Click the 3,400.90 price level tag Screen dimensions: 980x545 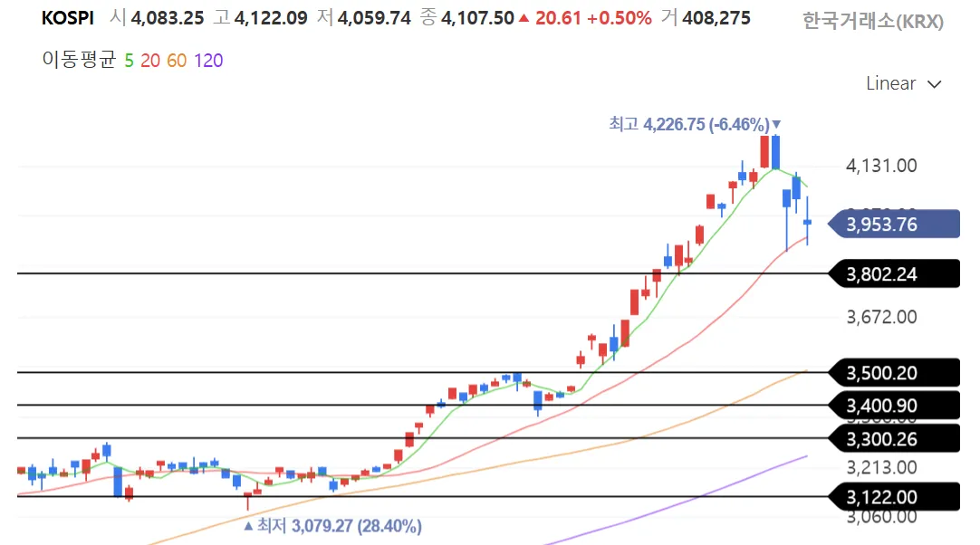point(894,405)
